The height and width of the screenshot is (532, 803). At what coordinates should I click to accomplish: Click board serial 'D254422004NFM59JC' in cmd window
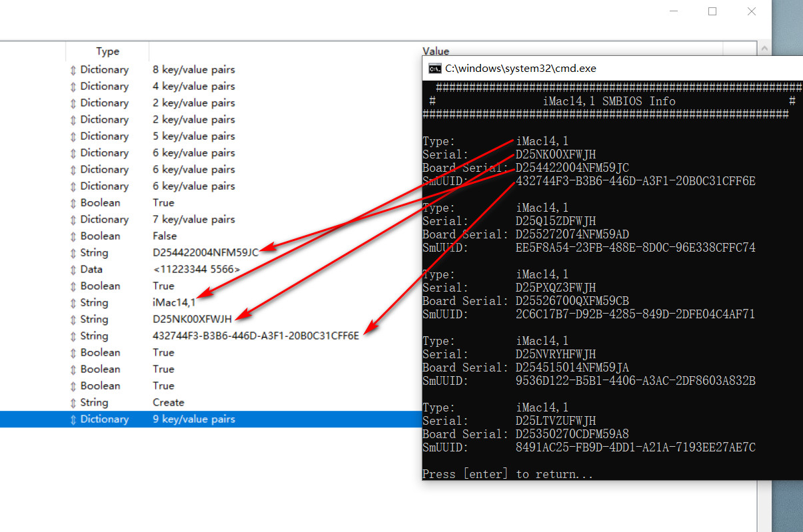[572, 168]
